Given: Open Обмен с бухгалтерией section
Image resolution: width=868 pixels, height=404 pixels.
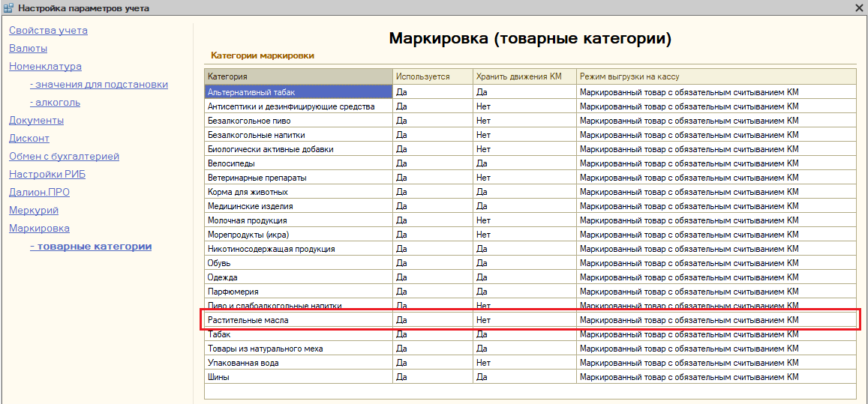Looking at the screenshot, I should [64, 157].
